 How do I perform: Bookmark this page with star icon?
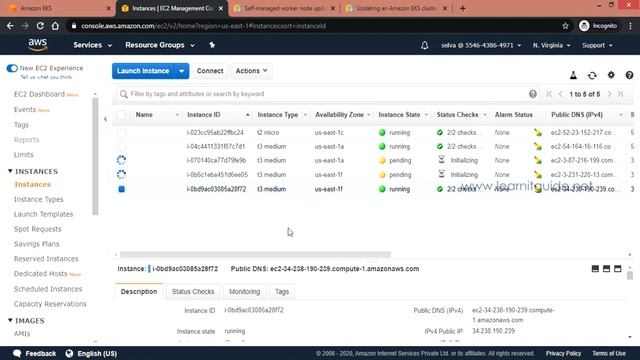pyautogui.click(x=565, y=26)
